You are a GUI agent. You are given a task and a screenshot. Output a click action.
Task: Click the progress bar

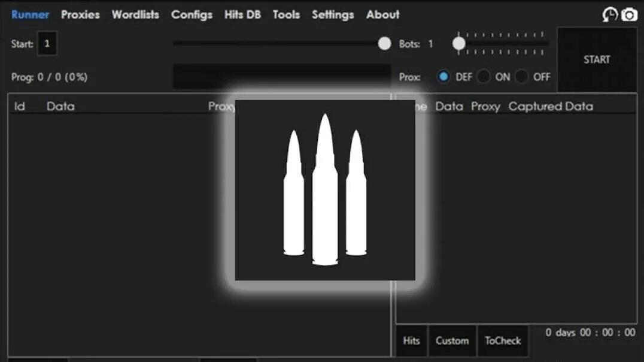click(x=282, y=77)
